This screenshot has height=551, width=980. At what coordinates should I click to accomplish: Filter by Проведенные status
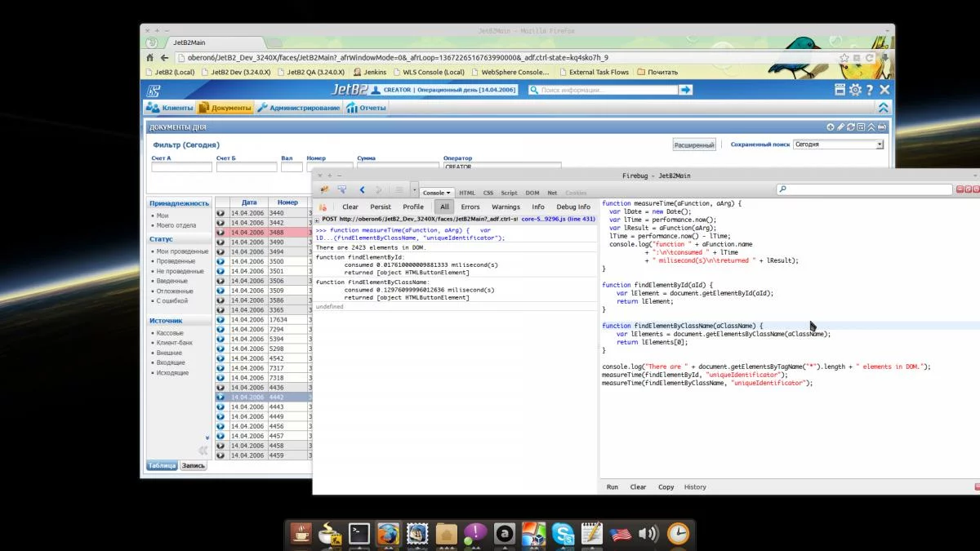(176, 261)
